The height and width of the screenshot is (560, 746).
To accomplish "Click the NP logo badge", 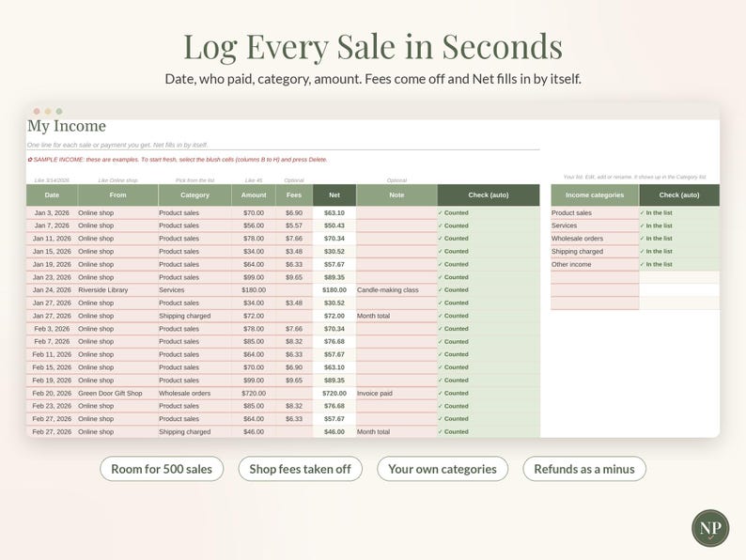I will pyautogui.click(x=710, y=528).
